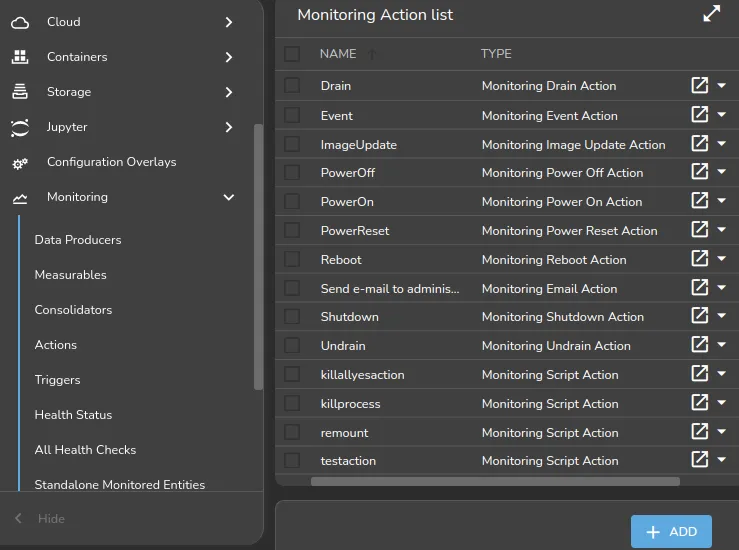Open the Reboot action edit icon

pos(699,258)
